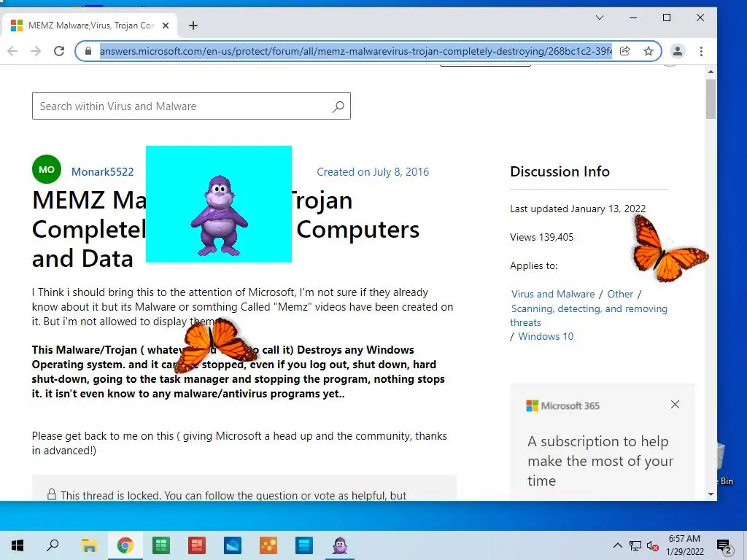Share this page icon in address bar

(x=625, y=51)
